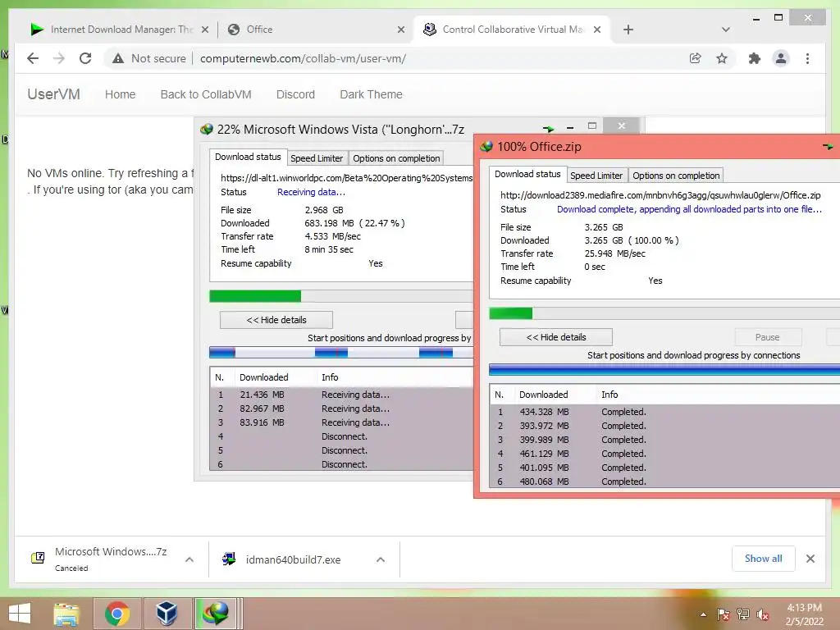This screenshot has width=840, height=630.
Task: Select Download status tab in Vista window
Action: click(248, 157)
